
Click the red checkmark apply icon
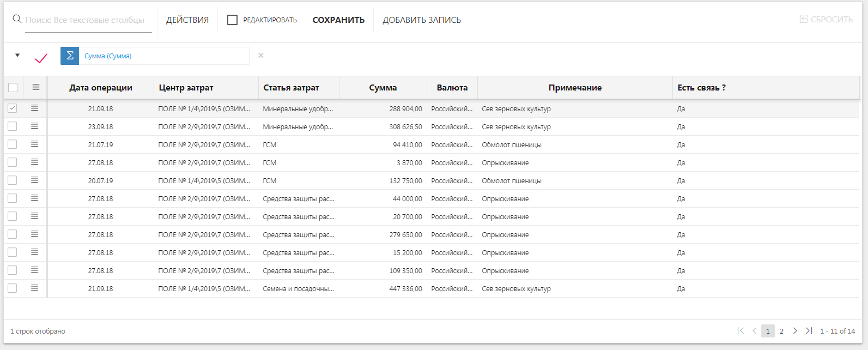[x=41, y=57]
